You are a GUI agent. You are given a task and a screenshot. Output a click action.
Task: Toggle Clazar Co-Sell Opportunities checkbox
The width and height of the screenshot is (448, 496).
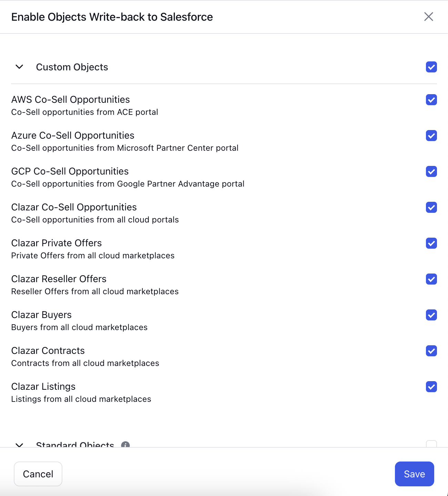[x=431, y=207]
